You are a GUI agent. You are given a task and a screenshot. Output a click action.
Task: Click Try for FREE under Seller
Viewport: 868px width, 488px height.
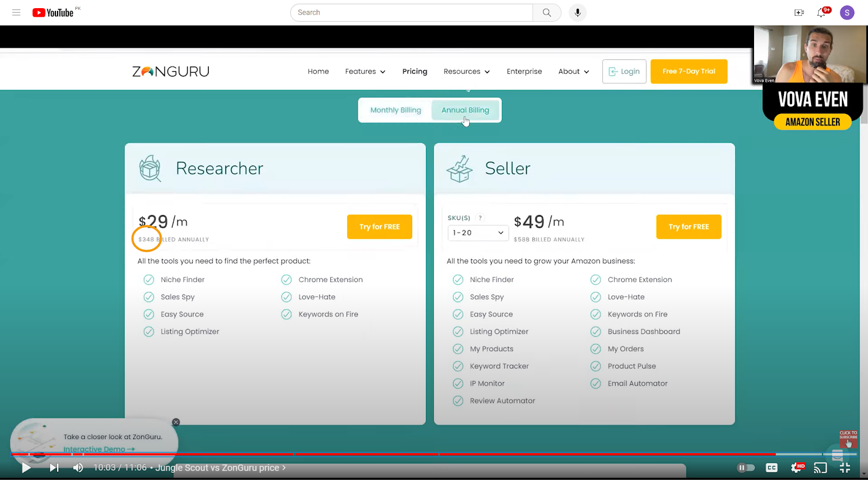click(689, 227)
